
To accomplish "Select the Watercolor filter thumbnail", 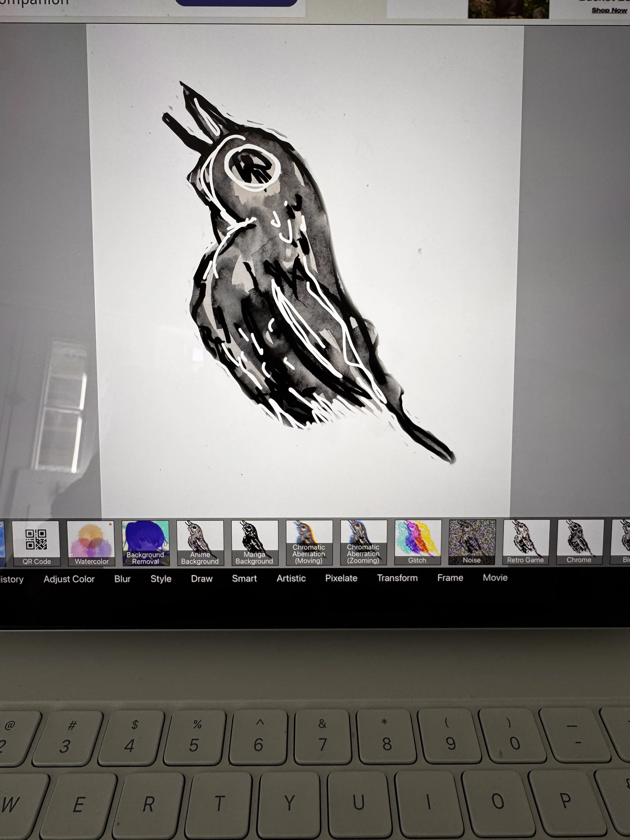I will pos(91,543).
